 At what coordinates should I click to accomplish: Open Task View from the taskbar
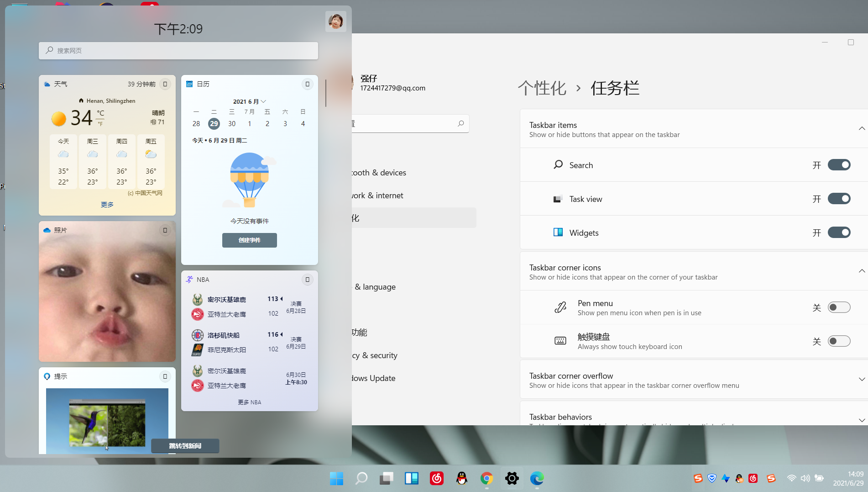[386, 478]
